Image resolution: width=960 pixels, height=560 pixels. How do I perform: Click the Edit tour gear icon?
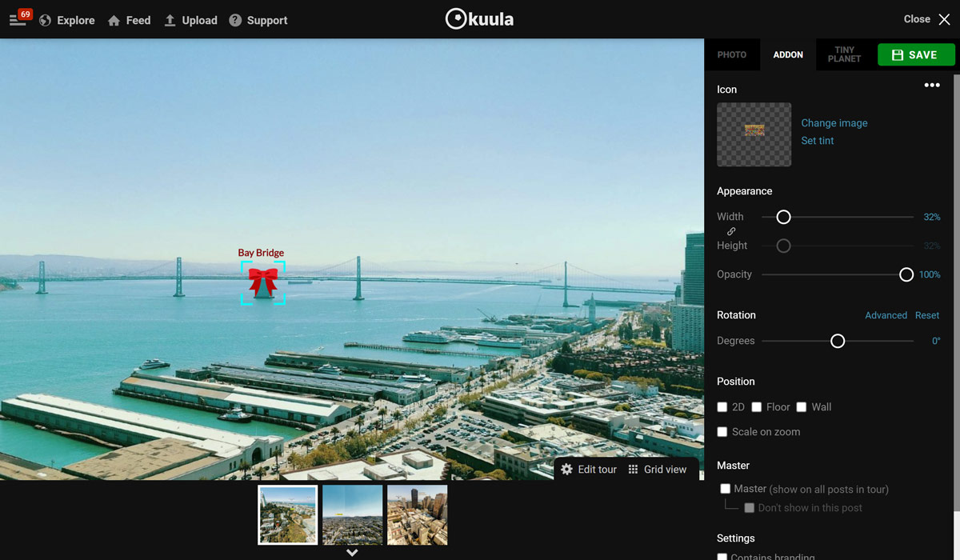(566, 470)
